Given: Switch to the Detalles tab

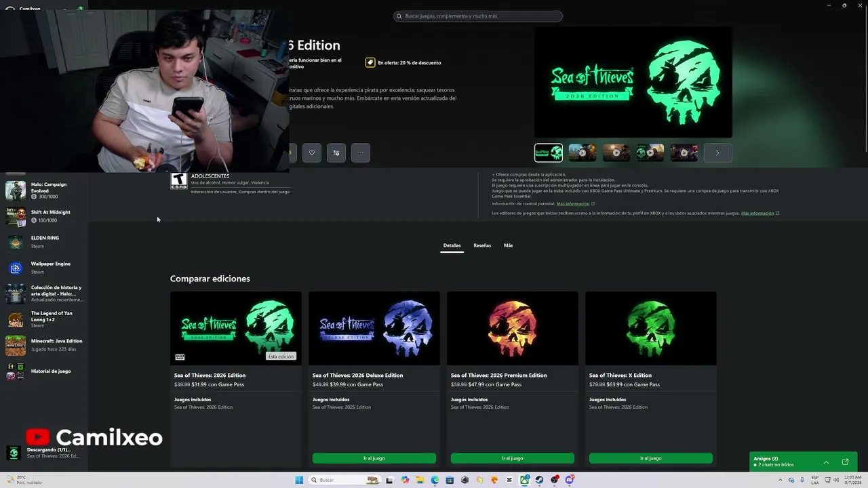Looking at the screenshot, I should [x=452, y=245].
